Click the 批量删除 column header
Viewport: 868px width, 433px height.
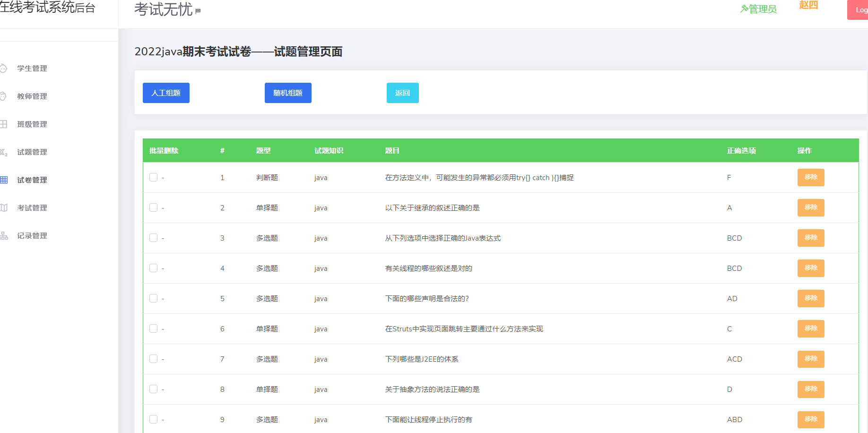point(164,151)
